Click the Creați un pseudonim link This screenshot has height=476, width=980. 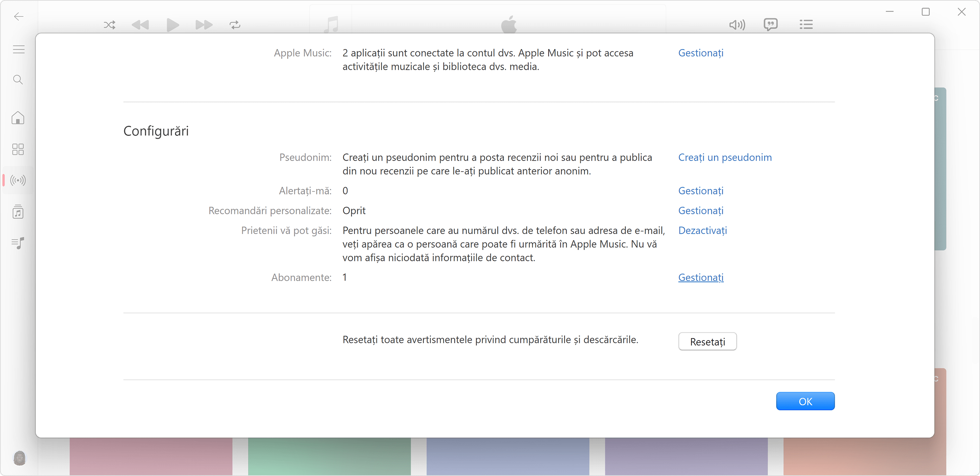[725, 157]
